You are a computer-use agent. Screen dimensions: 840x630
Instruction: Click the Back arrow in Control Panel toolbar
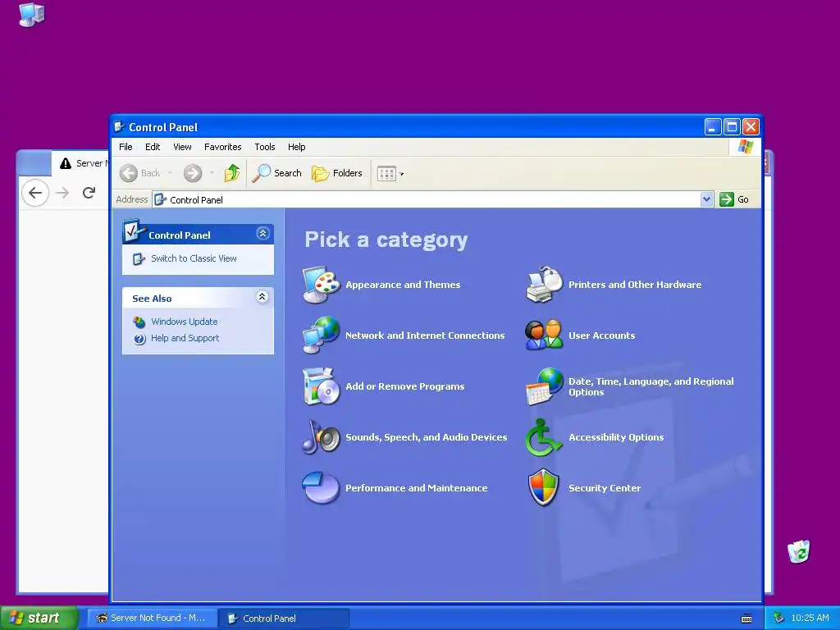pyautogui.click(x=129, y=173)
